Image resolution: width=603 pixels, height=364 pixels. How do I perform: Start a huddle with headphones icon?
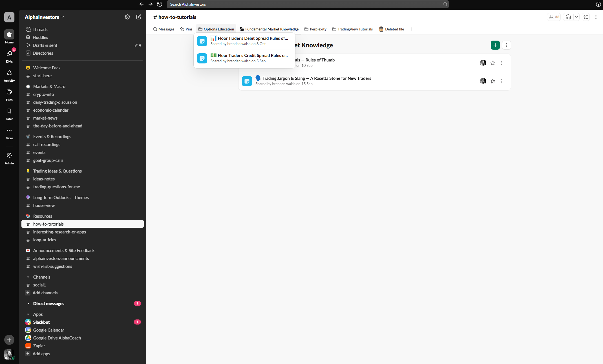point(568,17)
